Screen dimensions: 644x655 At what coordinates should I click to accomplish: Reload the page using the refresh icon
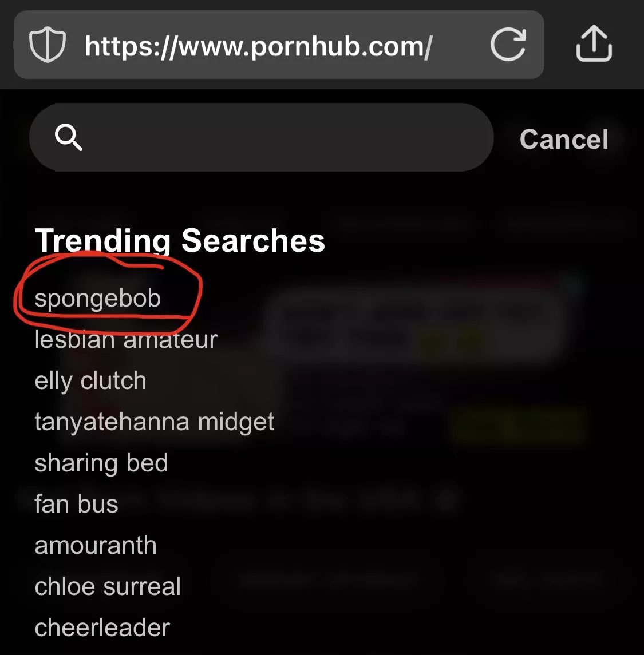(509, 45)
